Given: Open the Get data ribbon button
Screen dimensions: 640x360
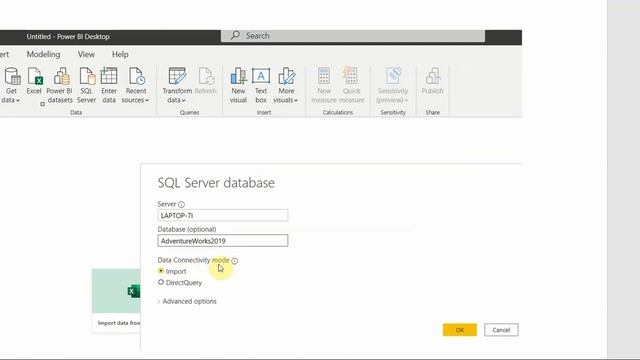Looking at the screenshot, I should click(11, 85).
